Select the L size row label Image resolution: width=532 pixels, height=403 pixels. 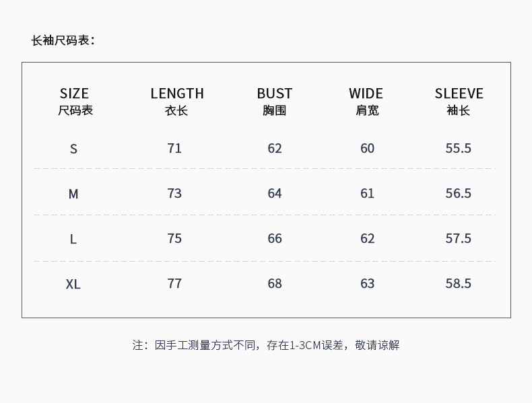(73, 239)
